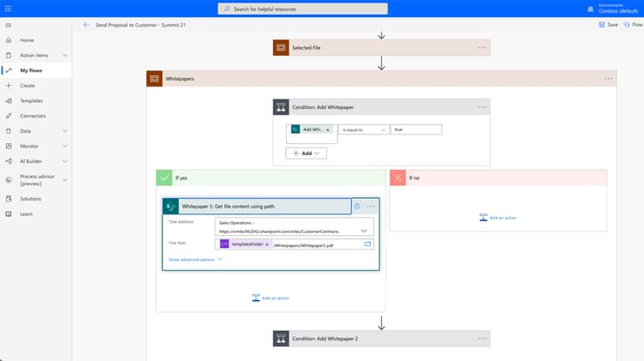Click the search for helpful resources box

coord(303,9)
